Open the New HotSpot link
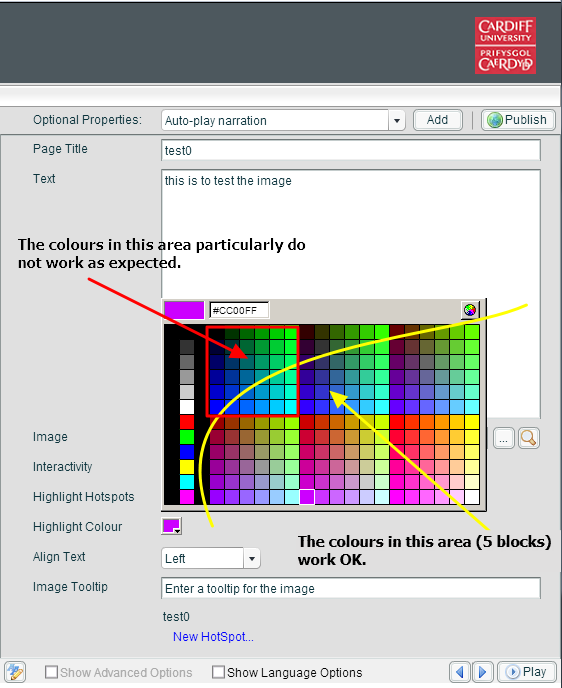The width and height of the screenshot is (562, 688). coord(213,637)
